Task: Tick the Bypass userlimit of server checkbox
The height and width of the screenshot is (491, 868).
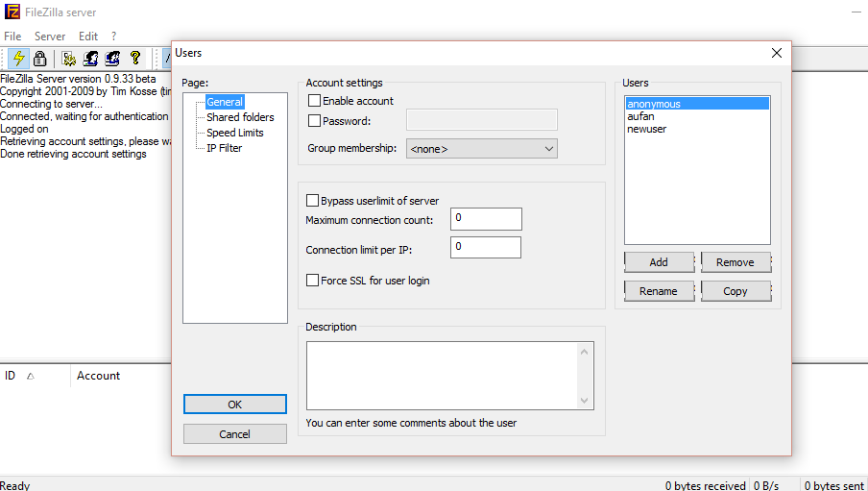Action: (x=312, y=201)
